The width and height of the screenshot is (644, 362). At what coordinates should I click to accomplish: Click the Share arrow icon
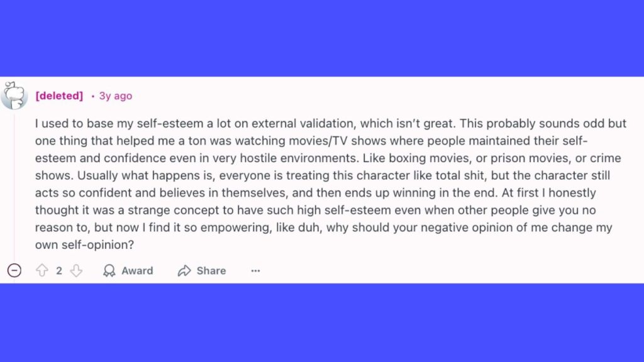[x=184, y=271]
